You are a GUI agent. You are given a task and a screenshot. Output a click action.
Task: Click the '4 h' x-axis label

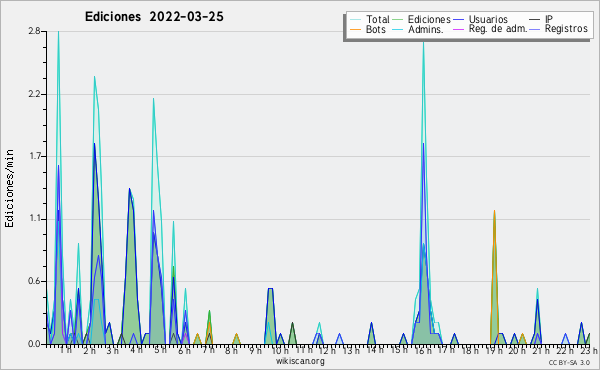[x=136, y=350]
